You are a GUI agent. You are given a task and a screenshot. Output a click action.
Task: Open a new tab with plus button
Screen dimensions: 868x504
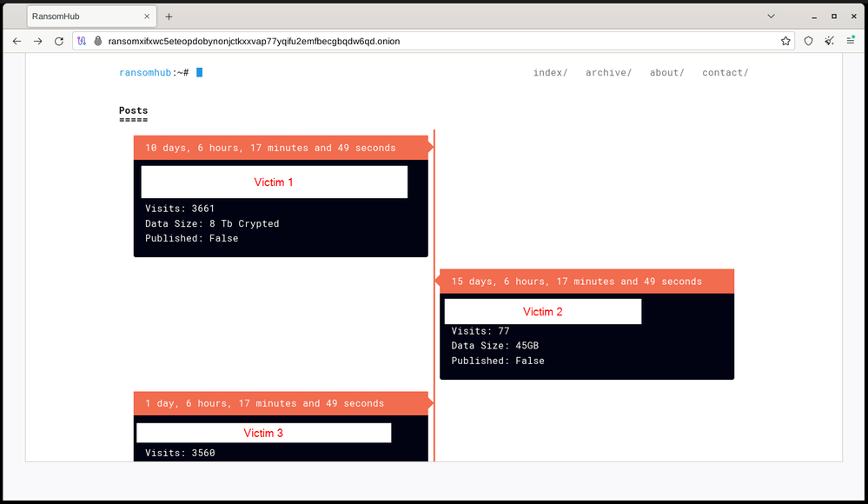(x=169, y=17)
